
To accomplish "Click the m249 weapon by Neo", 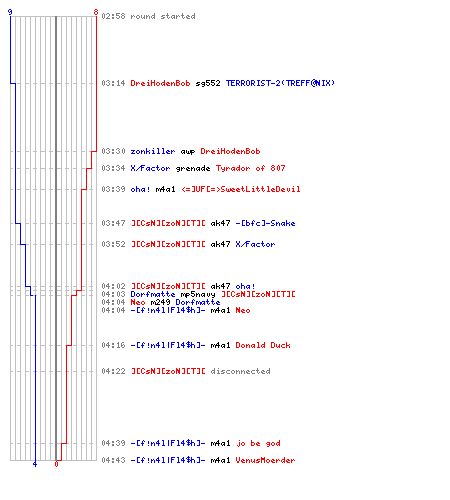I will click(x=160, y=302).
